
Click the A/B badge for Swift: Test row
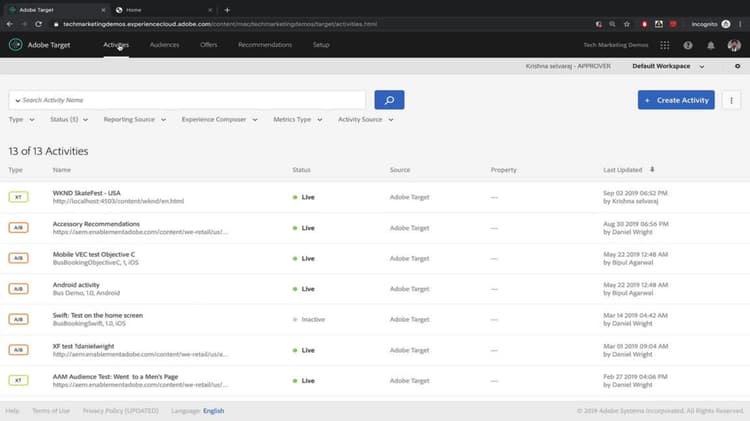[18, 319]
